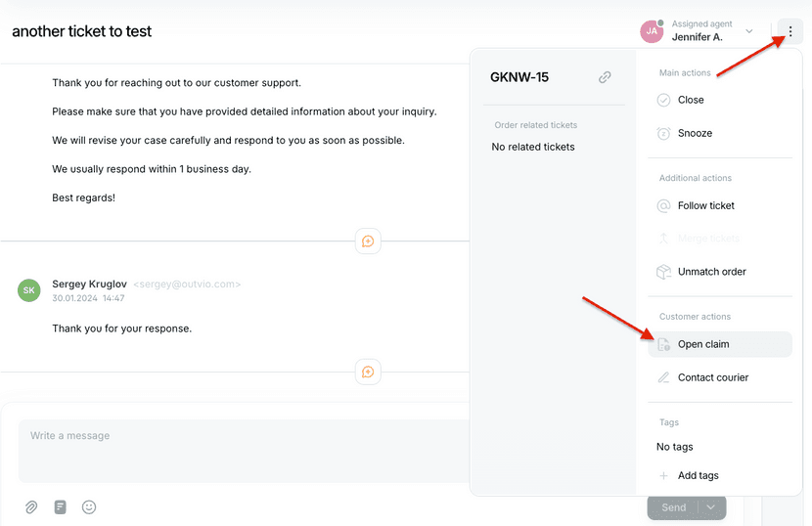Open the emoji picker smiley icon

[89, 506]
